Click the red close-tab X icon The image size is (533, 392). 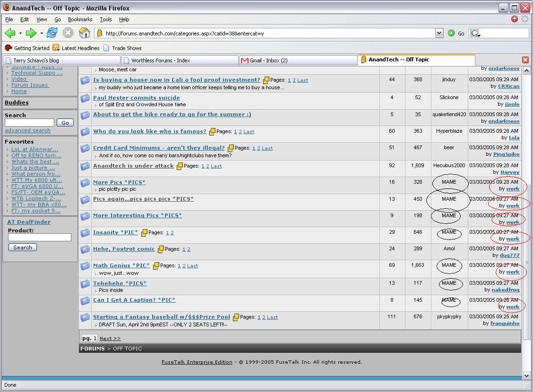(525, 60)
